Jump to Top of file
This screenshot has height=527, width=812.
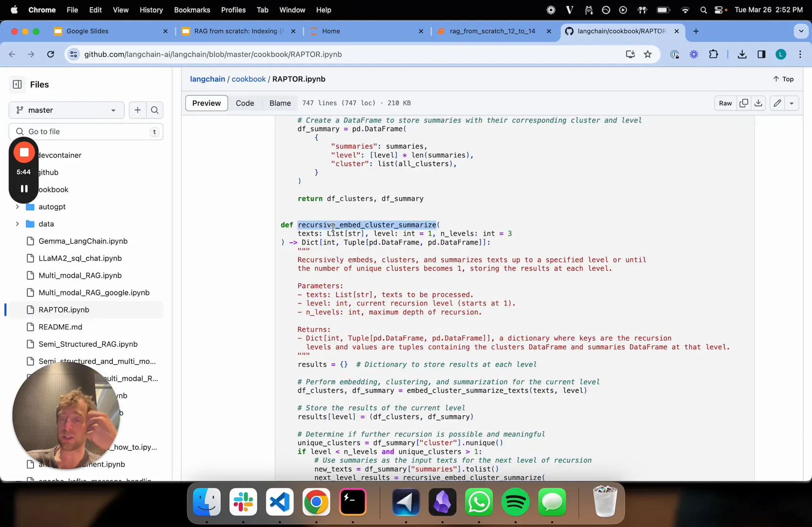783,79
